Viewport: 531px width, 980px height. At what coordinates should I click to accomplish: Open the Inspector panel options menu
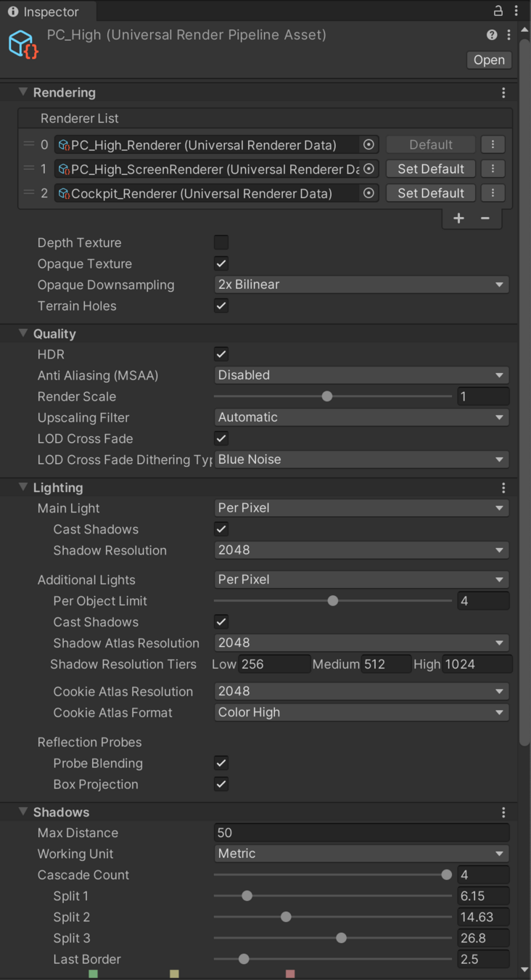pyautogui.click(x=516, y=11)
